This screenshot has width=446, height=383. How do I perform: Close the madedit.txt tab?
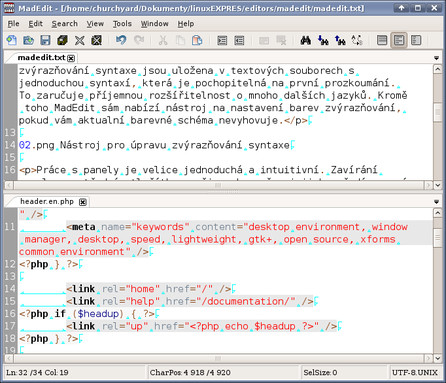pos(71,58)
